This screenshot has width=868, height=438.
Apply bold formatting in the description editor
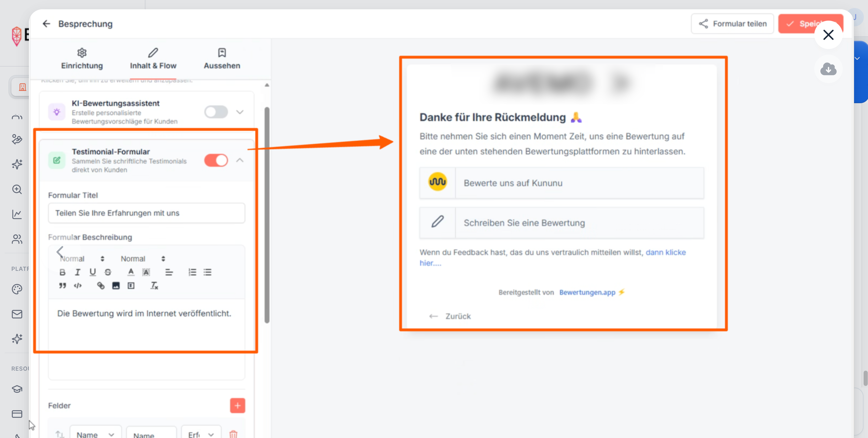pos(62,272)
